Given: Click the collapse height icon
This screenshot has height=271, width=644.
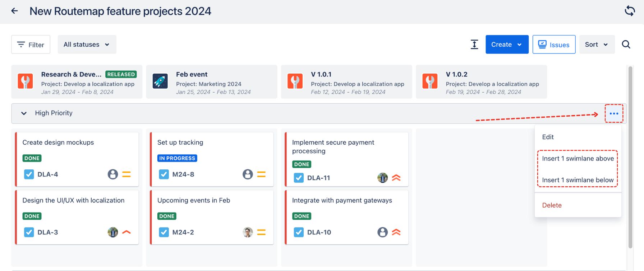Looking at the screenshot, I should click(474, 45).
